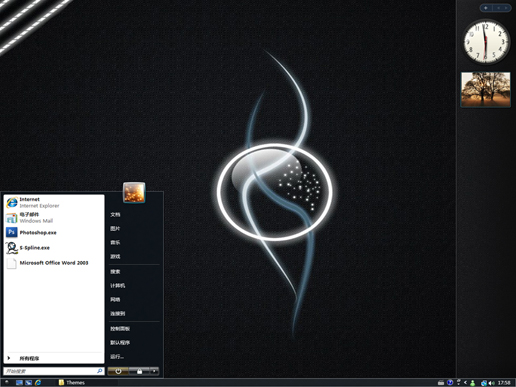This screenshot has height=387, width=516.
Task: Open Microsoft Office Word 2003 shortcut
Action: click(54, 263)
